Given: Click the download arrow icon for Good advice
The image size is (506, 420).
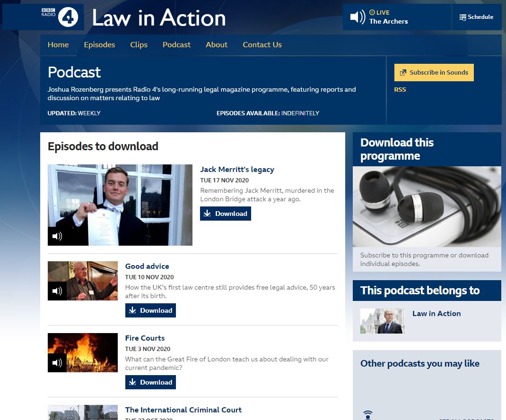Looking at the screenshot, I should 132,310.
